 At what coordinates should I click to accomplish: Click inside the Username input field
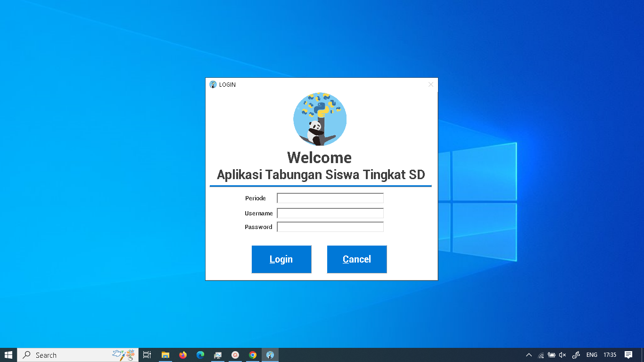pos(330,213)
